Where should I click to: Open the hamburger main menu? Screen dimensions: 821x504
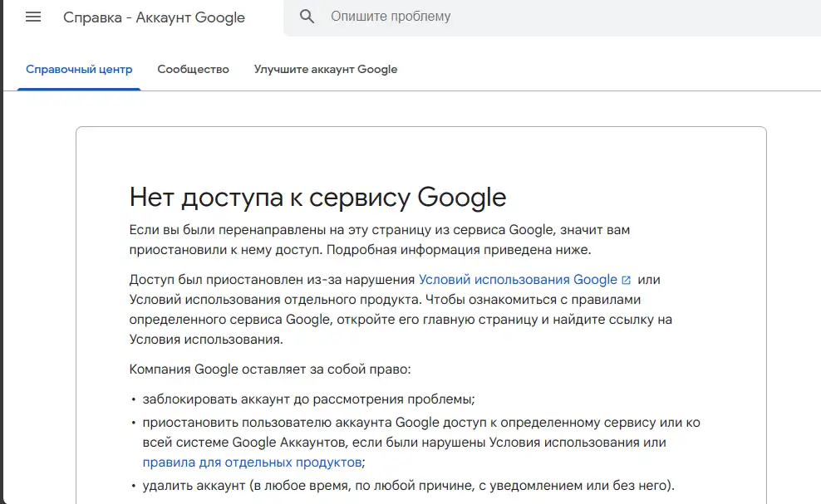coord(33,17)
